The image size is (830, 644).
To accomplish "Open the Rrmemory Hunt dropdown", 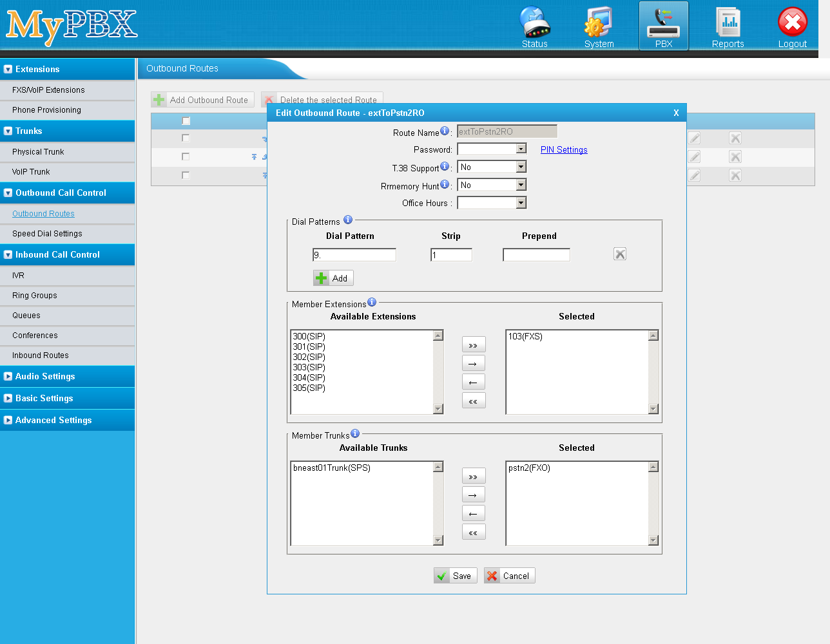I will click(x=492, y=185).
